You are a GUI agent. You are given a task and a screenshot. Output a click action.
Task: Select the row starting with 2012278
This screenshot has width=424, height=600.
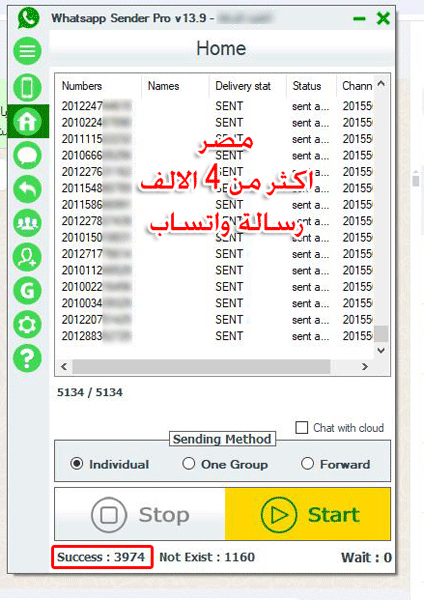[216, 221]
